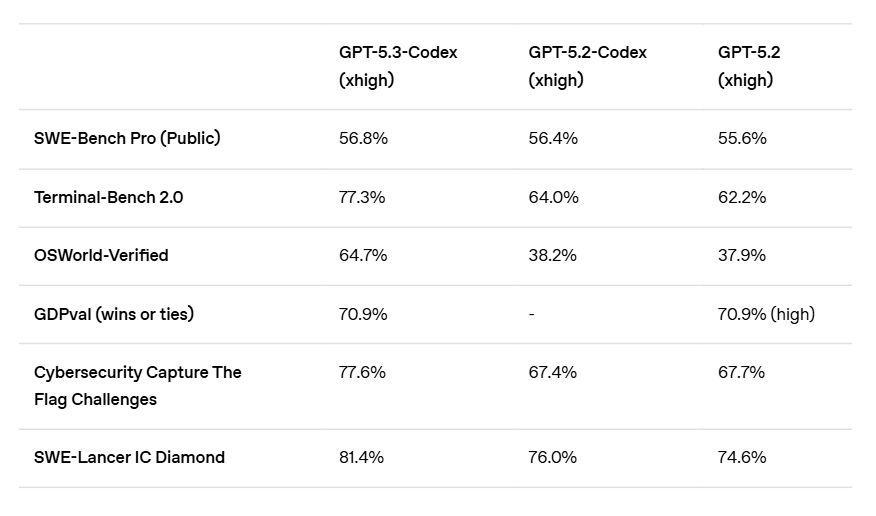Click Cybersecurity Capture The Flag Challenges label
This screenshot has width=876, height=516.
[138, 385]
